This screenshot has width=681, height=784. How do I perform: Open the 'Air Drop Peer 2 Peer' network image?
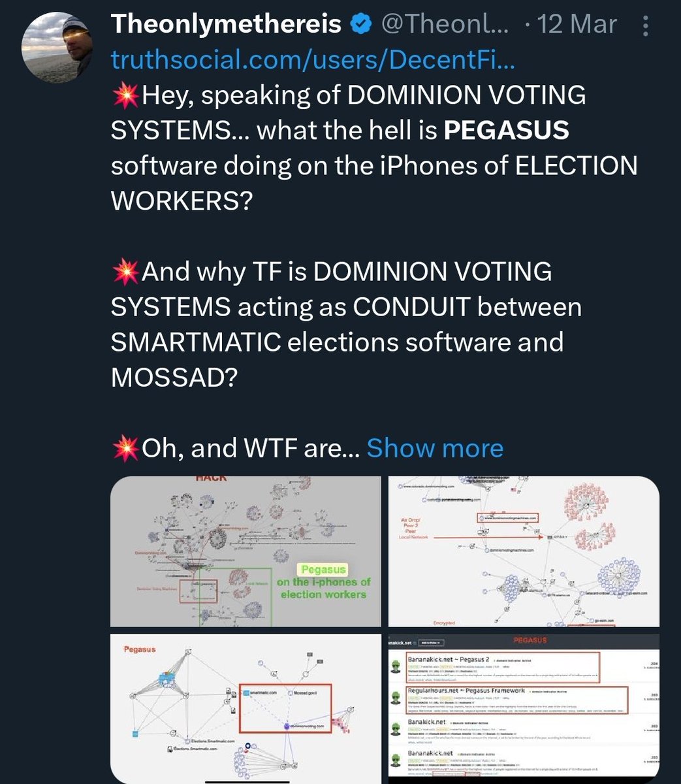(x=524, y=552)
